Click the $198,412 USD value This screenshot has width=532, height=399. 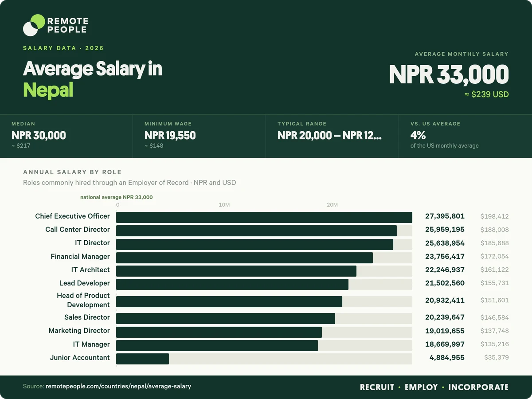pos(494,217)
